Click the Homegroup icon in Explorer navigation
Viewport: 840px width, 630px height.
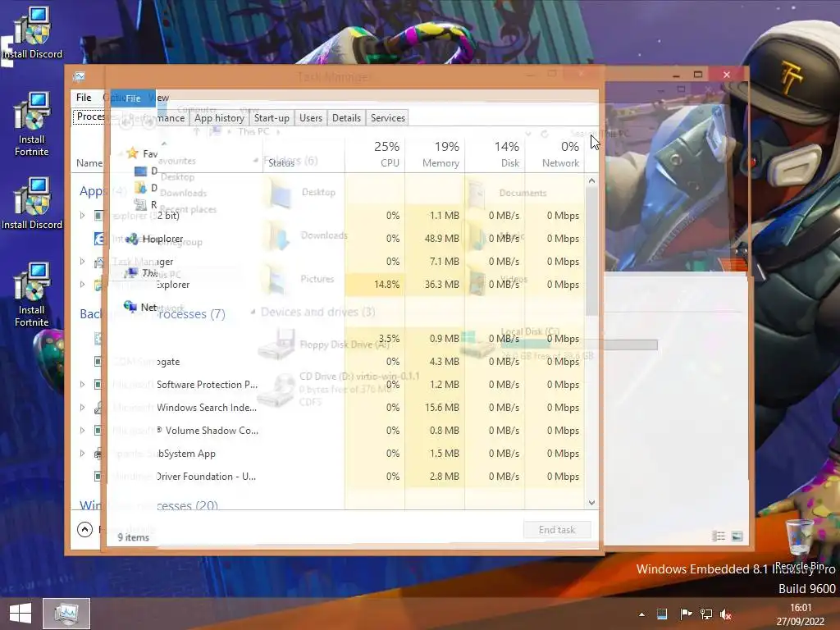132,239
